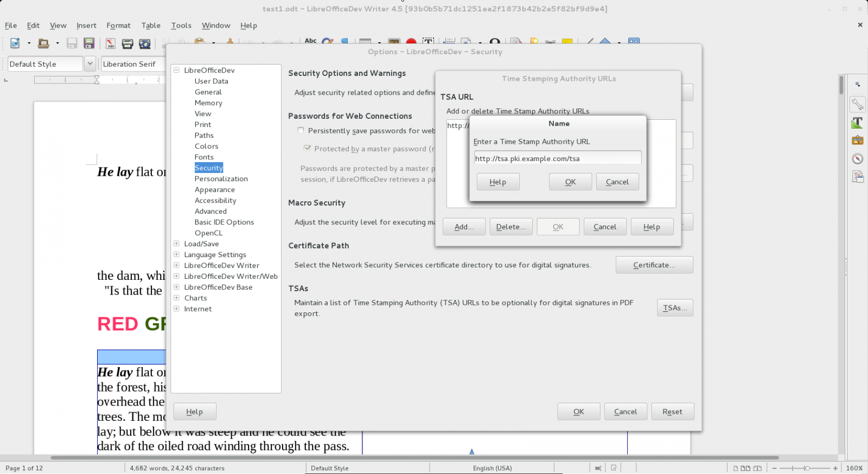Expand the LibreOfficeDev Writer/Web node
Screen dimensions: 868x474
click(176, 276)
